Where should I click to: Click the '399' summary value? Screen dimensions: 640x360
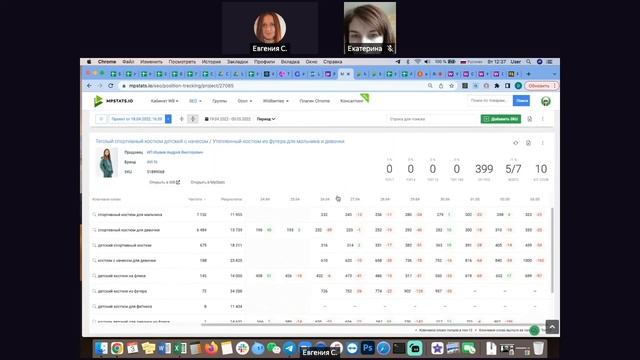click(484, 169)
